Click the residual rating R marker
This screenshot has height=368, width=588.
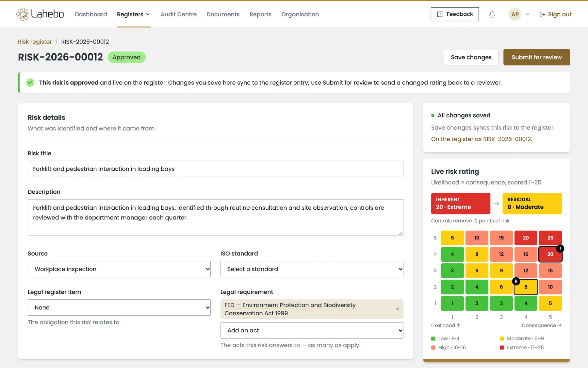(516, 281)
